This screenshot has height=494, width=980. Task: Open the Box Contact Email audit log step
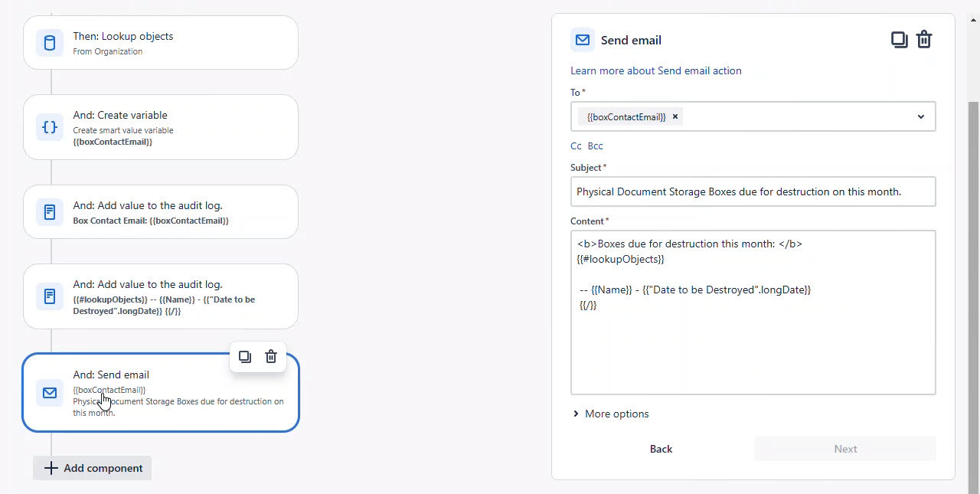click(161, 211)
